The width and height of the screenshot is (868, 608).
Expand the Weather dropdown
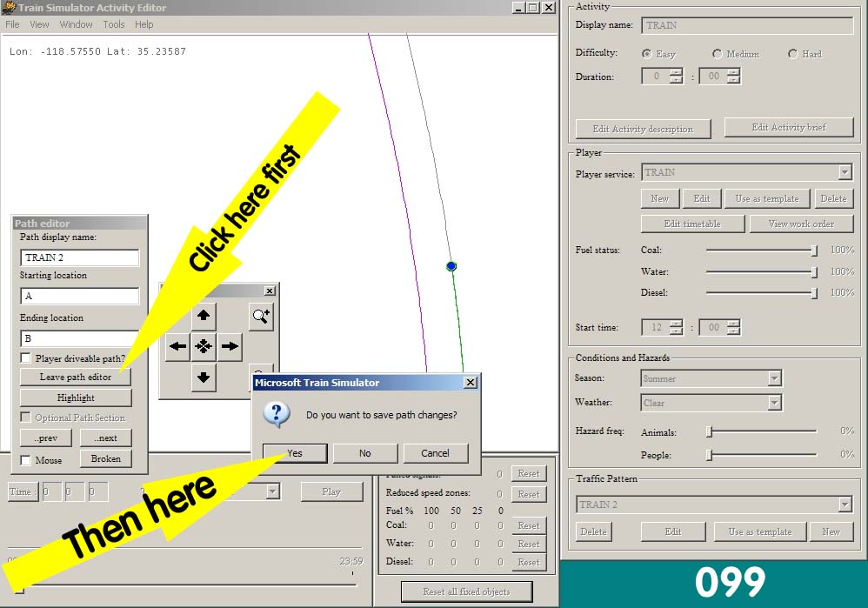(774, 403)
